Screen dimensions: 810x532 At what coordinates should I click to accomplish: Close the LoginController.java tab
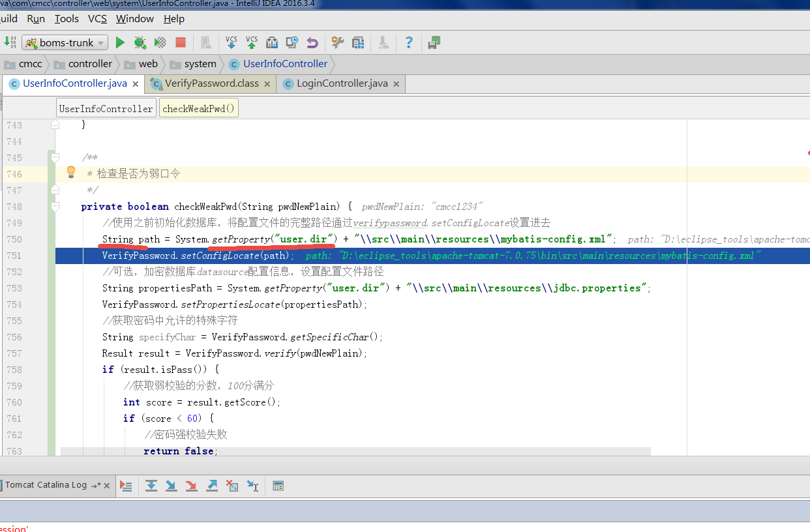(x=397, y=84)
